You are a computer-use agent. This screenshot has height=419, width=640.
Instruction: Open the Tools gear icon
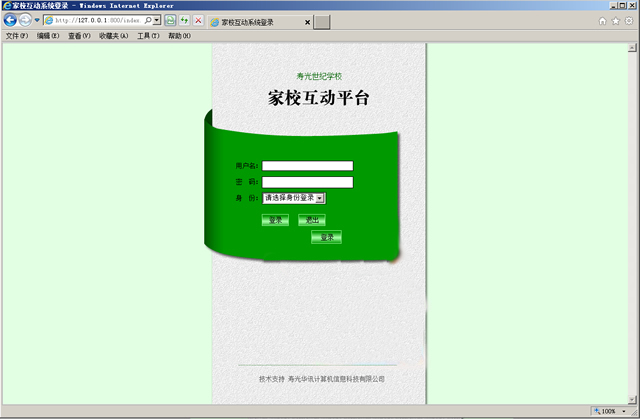628,21
